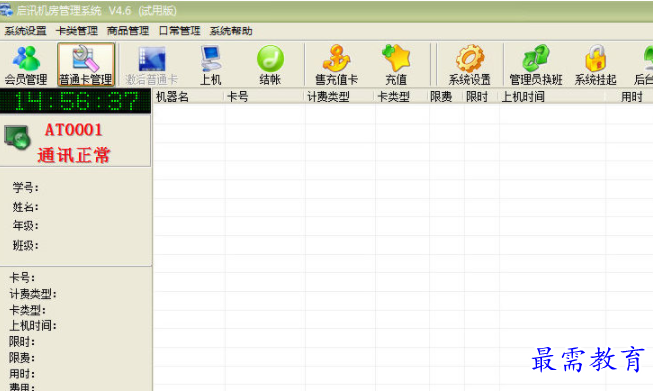This screenshot has width=653, height=391.
Task: Click the 限费 column header
Action: tap(446, 97)
